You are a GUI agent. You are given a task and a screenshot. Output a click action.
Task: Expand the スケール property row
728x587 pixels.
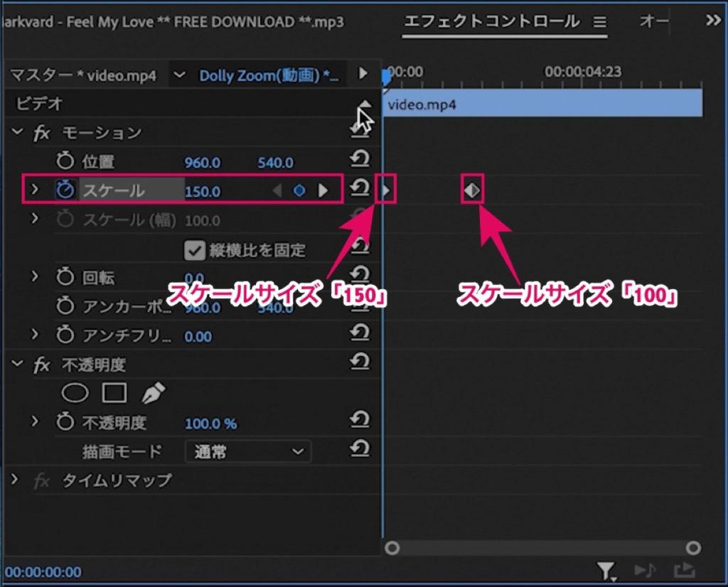[35, 189]
